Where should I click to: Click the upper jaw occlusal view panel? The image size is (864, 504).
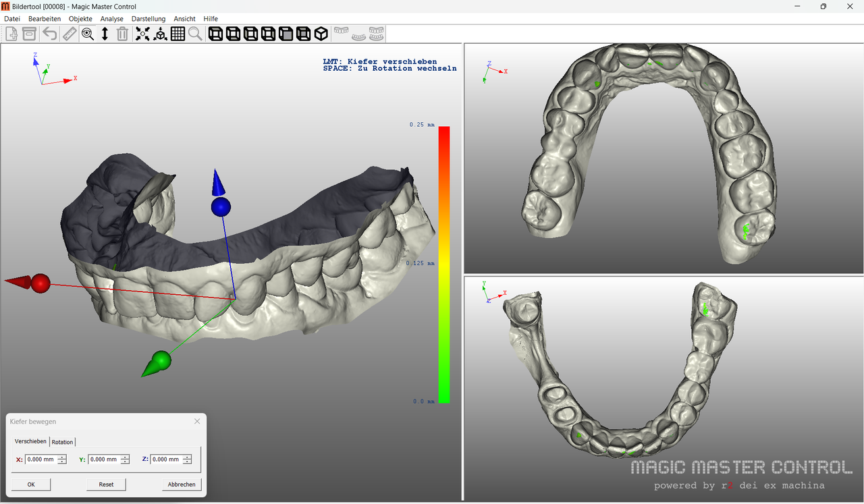[x=664, y=158]
